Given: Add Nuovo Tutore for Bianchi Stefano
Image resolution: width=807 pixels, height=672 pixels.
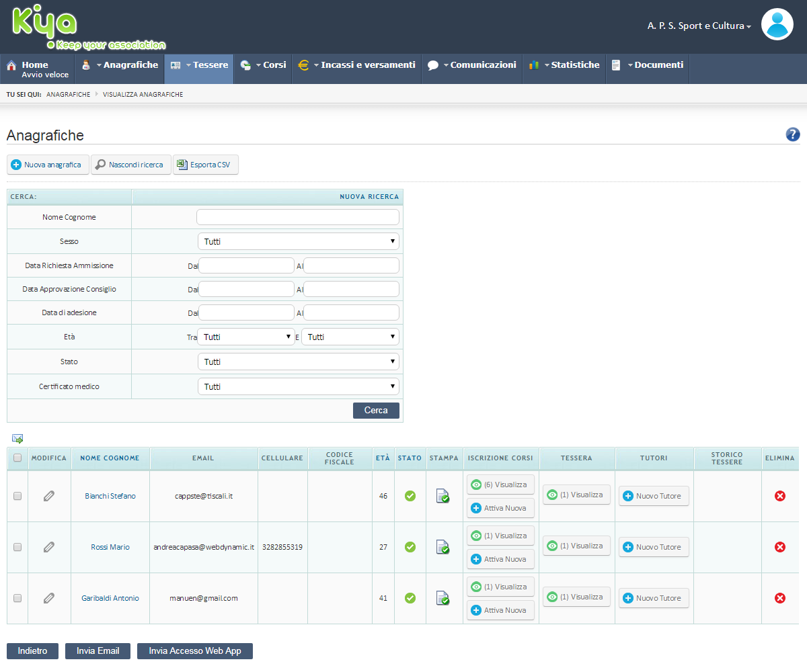Looking at the screenshot, I should pyautogui.click(x=654, y=496).
